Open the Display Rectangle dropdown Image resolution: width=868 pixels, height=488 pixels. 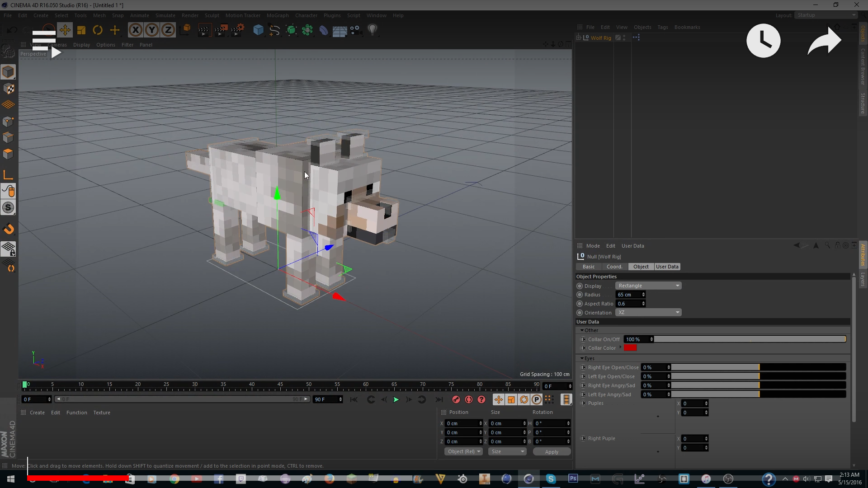(648, 286)
